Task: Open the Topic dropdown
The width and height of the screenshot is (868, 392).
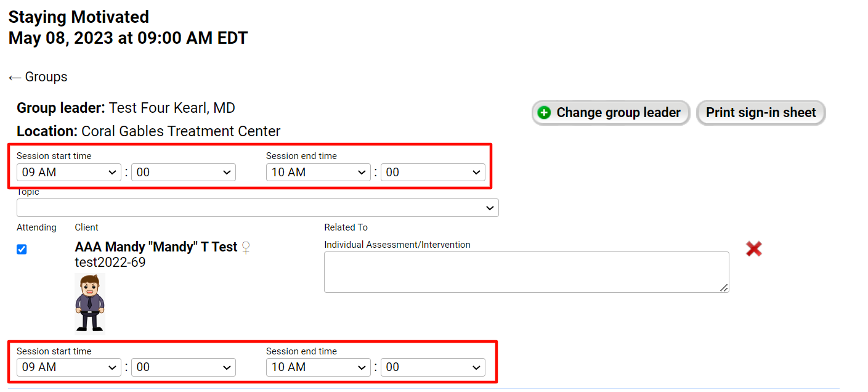Action: point(258,208)
